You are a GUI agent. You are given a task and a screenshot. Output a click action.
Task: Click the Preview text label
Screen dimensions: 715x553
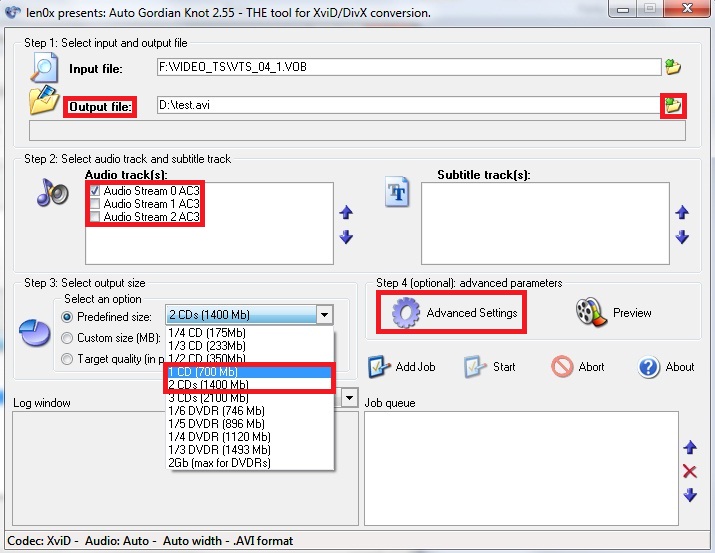pyautogui.click(x=632, y=313)
